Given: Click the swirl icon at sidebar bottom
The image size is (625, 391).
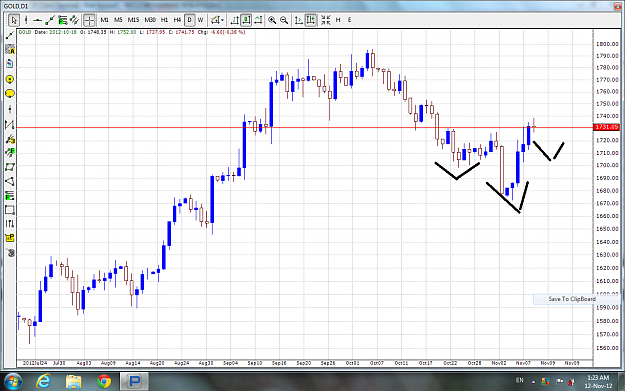Looking at the screenshot, I should [x=10, y=253].
